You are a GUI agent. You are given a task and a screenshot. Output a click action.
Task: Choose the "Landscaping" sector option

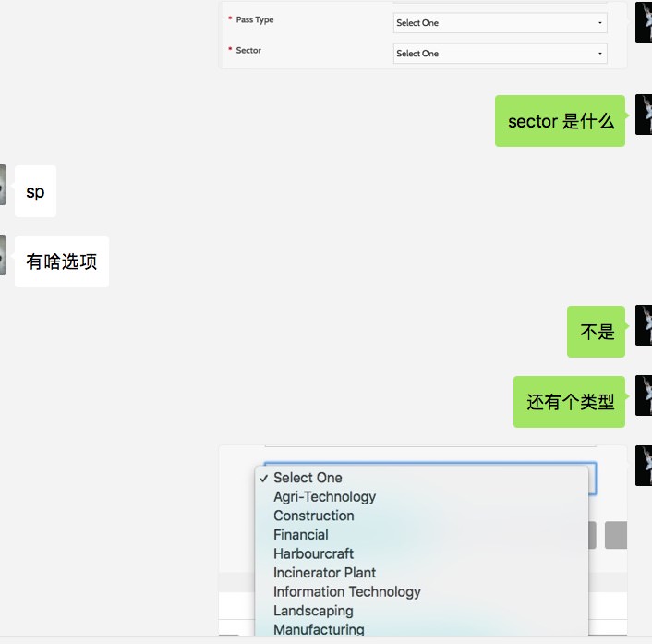point(313,611)
